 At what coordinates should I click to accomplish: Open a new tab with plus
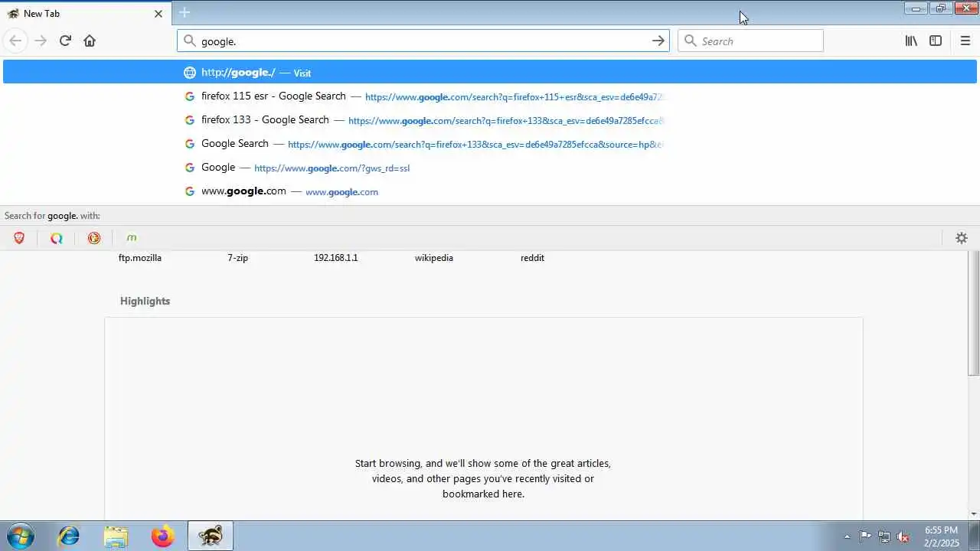[185, 12]
